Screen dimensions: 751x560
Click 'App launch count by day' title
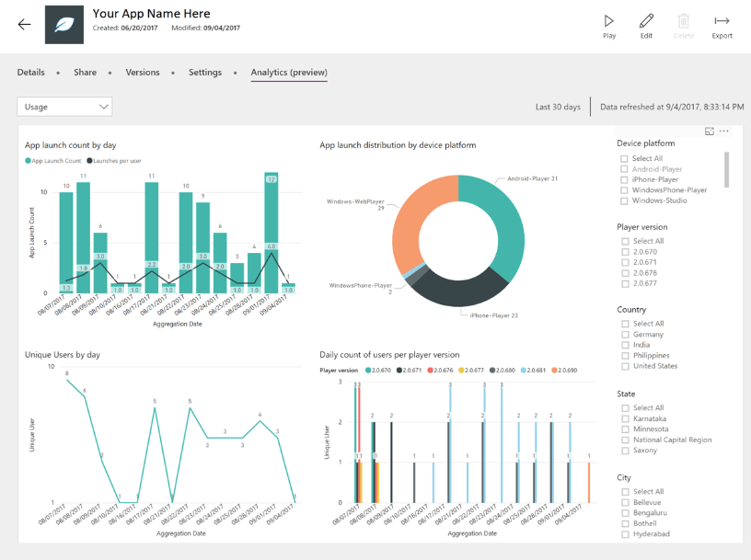click(70, 145)
